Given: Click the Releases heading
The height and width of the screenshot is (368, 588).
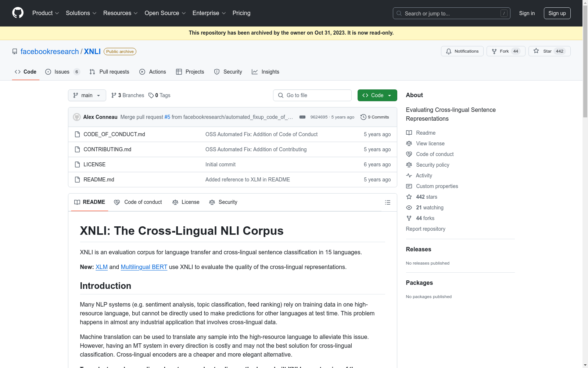Looking at the screenshot, I should 419,249.
